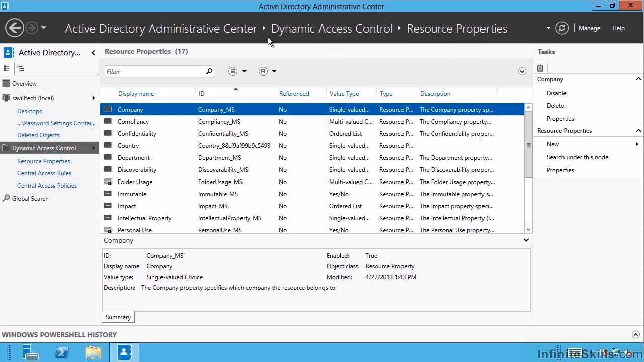Open Central Access Rules link
The height and width of the screenshot is (362, 644).
tap(44, 173)
